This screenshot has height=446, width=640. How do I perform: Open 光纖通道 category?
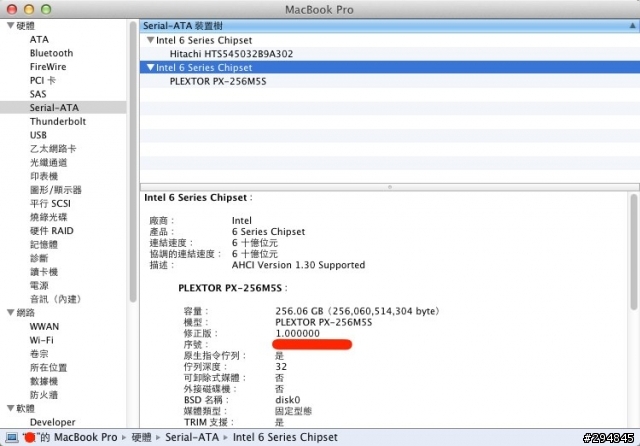pos(48,162)
